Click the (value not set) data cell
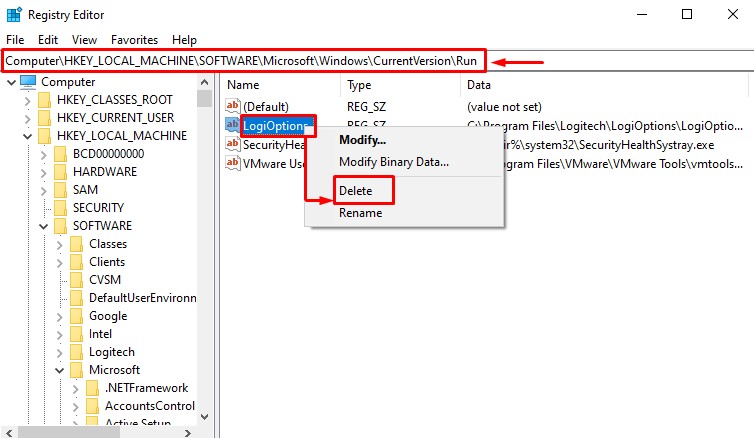 pos(504,107)
